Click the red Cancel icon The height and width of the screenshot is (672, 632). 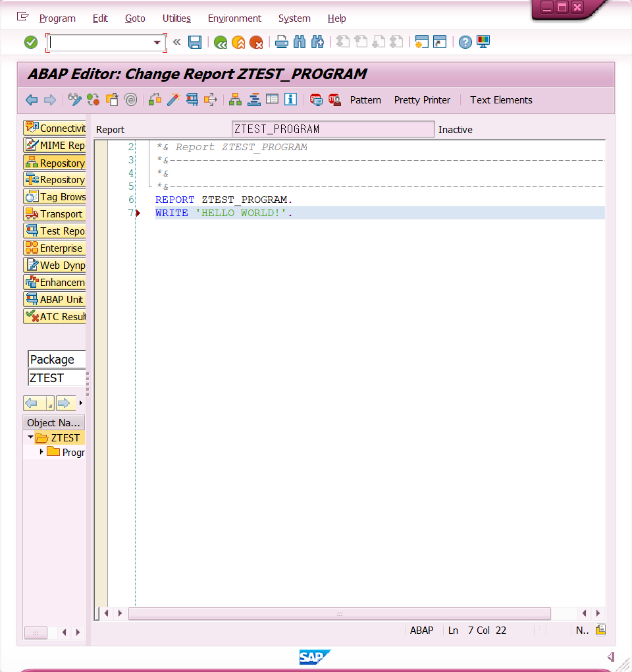(256, 42)
